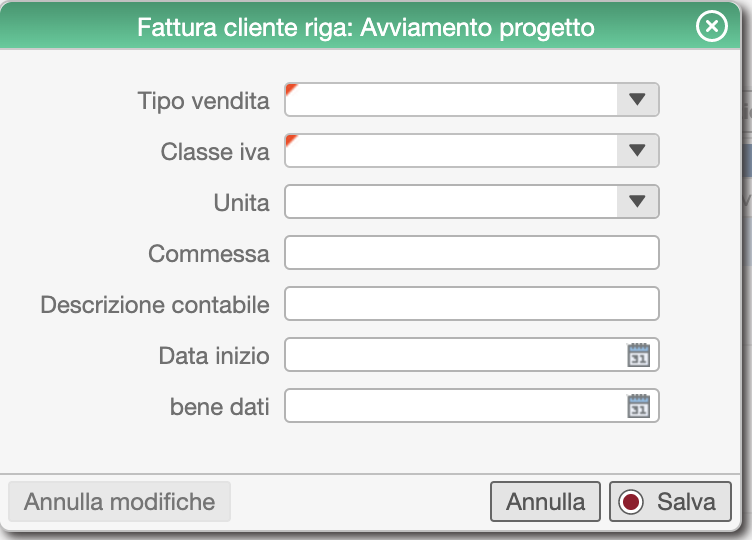Focus the Descrizione contabile text field
This screenshot has width=752, height=540.
(x=472, y=304)
